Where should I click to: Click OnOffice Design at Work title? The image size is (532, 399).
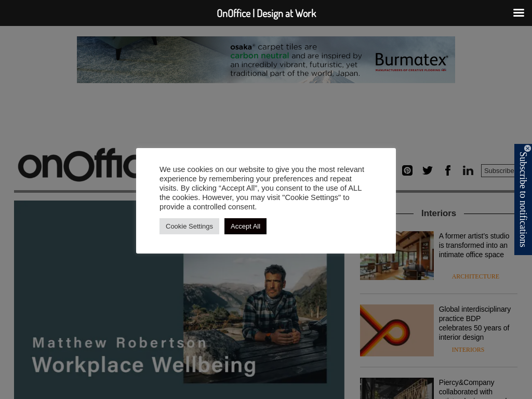(x=267, y=13)
